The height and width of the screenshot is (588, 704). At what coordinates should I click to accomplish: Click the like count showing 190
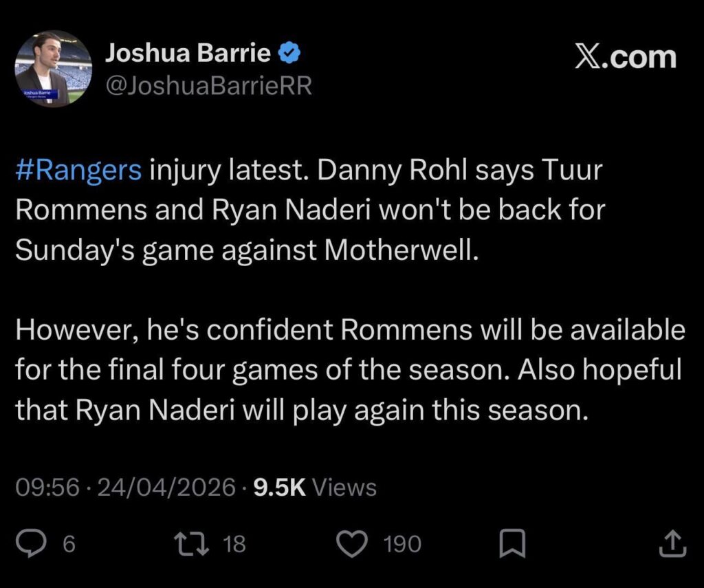404,544
